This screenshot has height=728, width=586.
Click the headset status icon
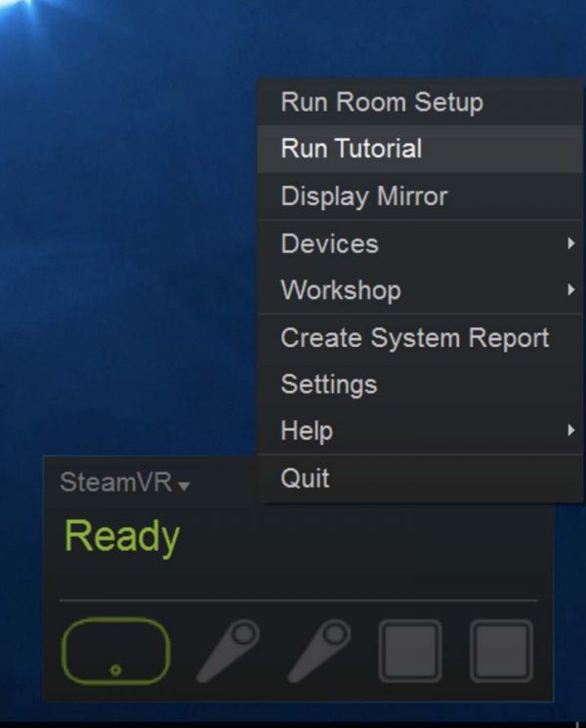[x=116, y=651]
